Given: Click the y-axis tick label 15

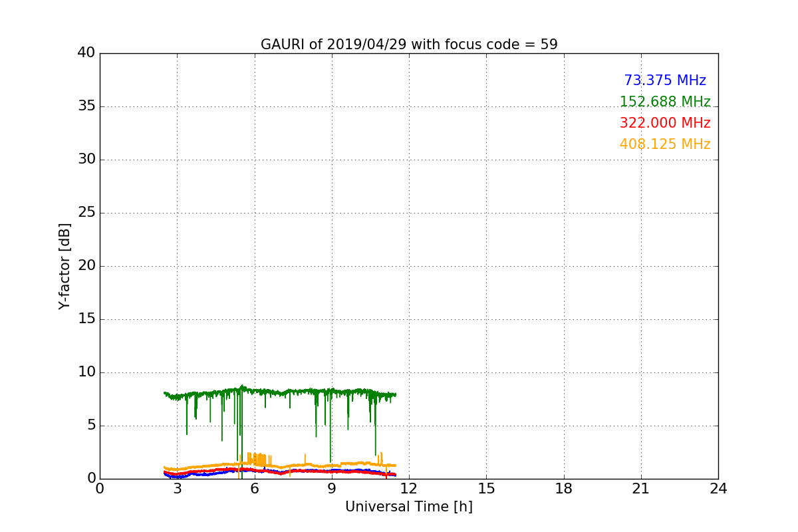Looking at the screenshot, I should click(86, 319).
